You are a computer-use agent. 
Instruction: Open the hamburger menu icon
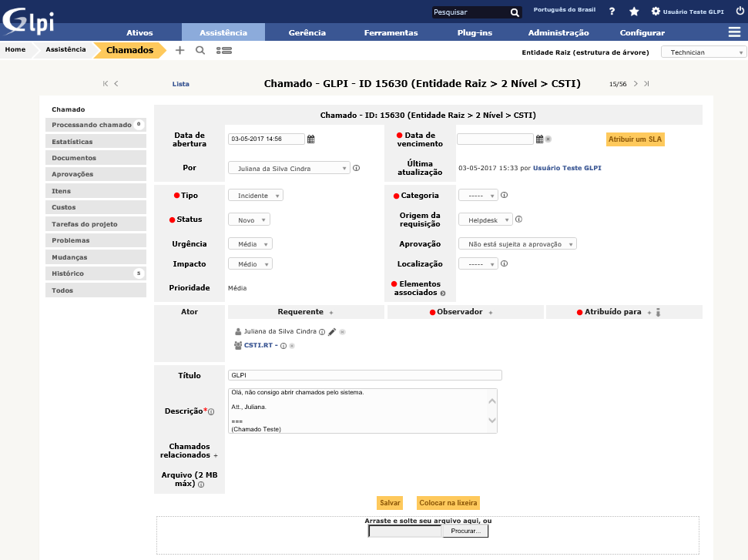click(x=734, y=32)
